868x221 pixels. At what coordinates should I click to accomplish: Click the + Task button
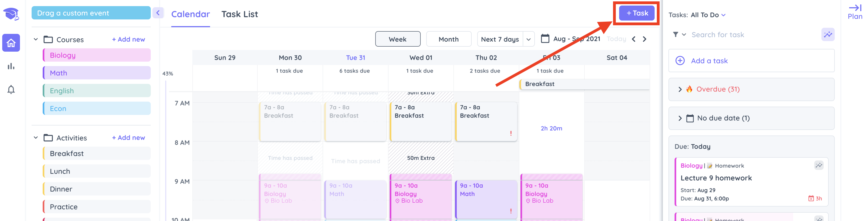tap(637, 13)
